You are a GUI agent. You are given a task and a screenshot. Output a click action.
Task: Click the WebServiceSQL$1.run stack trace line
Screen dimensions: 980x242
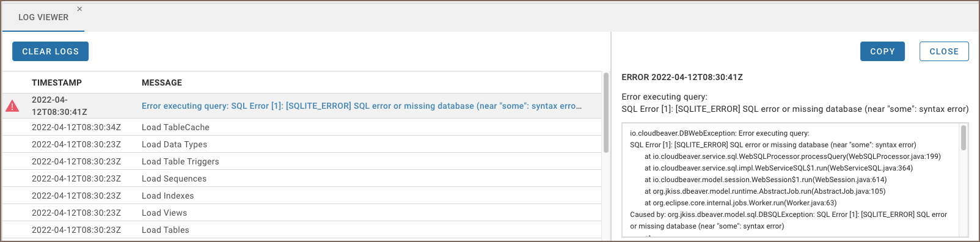pyautogui.click(x=778, y=168)
